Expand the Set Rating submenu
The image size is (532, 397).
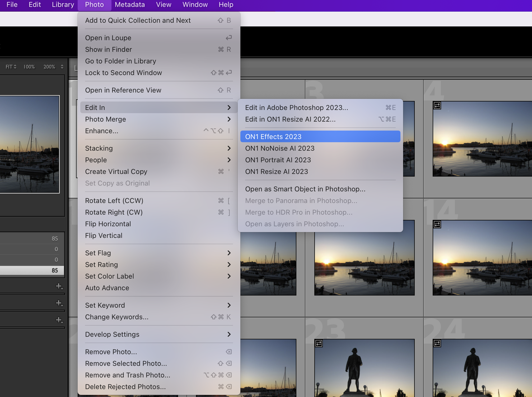159,265
